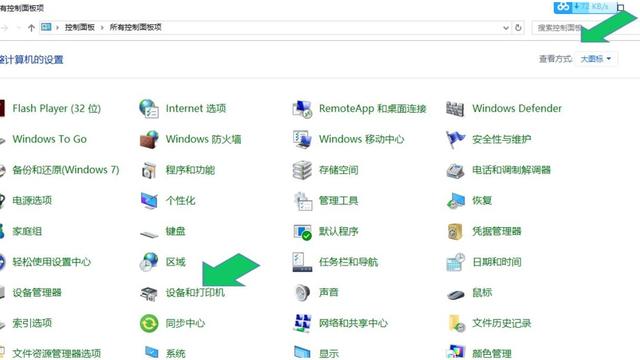This screenshot has width=640, height=360.
Task: Expand the address bar history dropdown
Action: (506, 28)
